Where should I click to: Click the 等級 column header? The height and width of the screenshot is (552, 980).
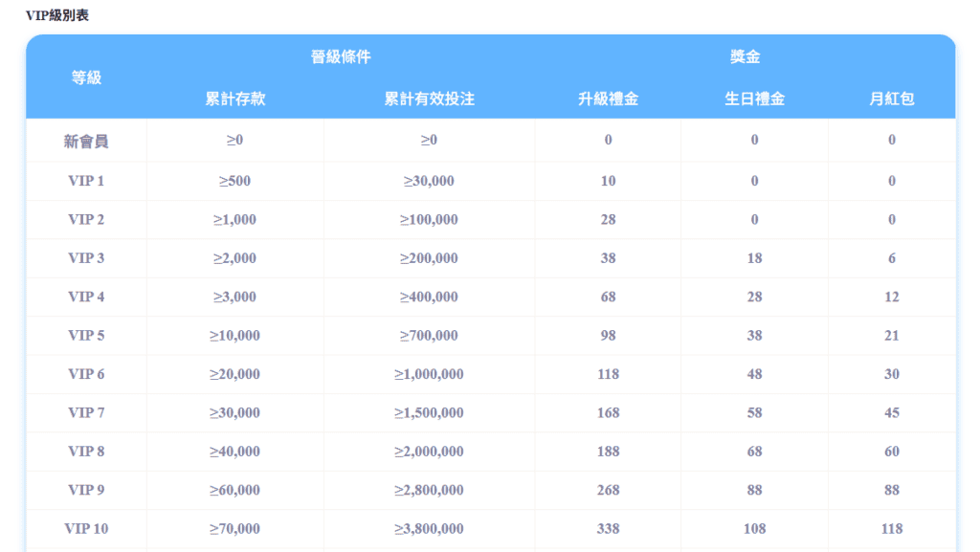click(86, 77)
